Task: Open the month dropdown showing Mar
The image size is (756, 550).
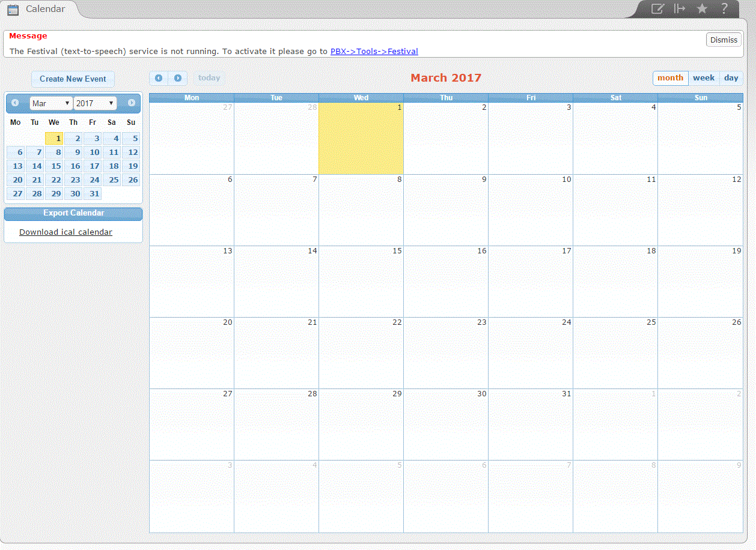Action: 51,103
